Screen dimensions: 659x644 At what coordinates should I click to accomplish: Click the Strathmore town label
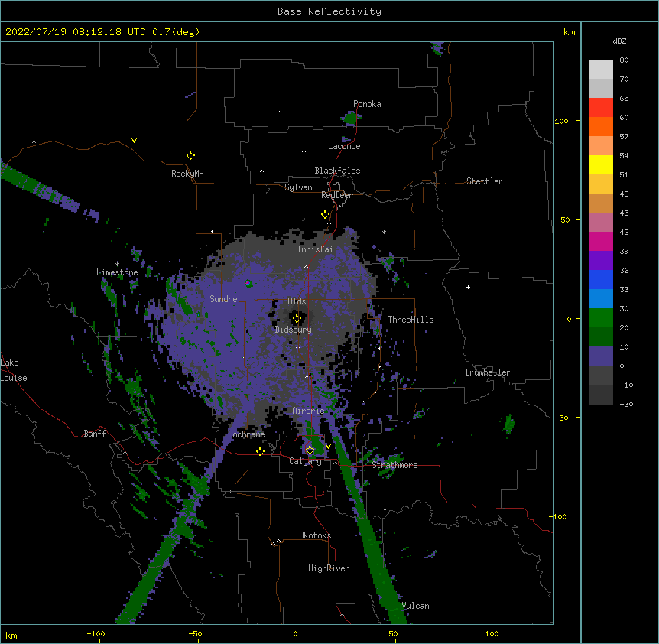(x=394, y=465)
